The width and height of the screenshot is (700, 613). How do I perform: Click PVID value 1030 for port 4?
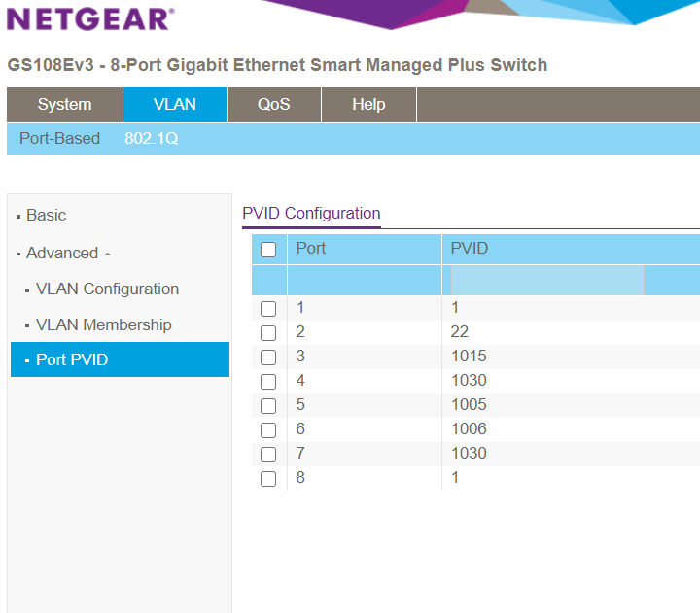[469, 380]
